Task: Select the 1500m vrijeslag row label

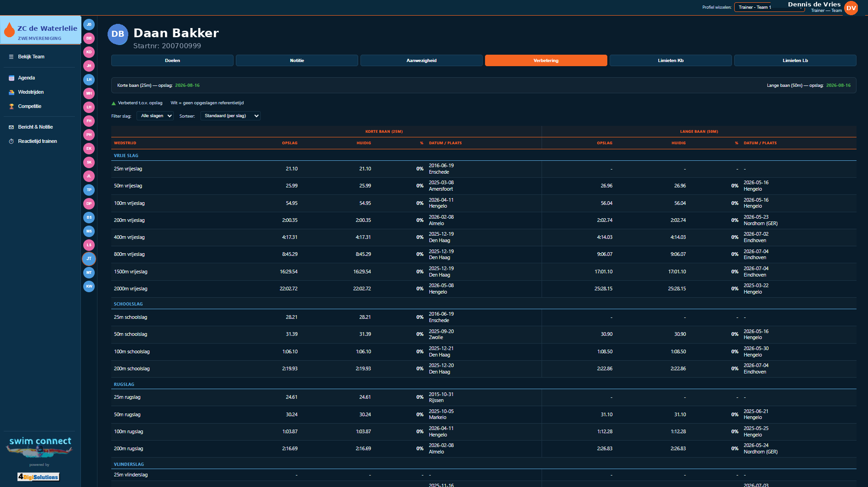Action: click(x=131, y=272)
